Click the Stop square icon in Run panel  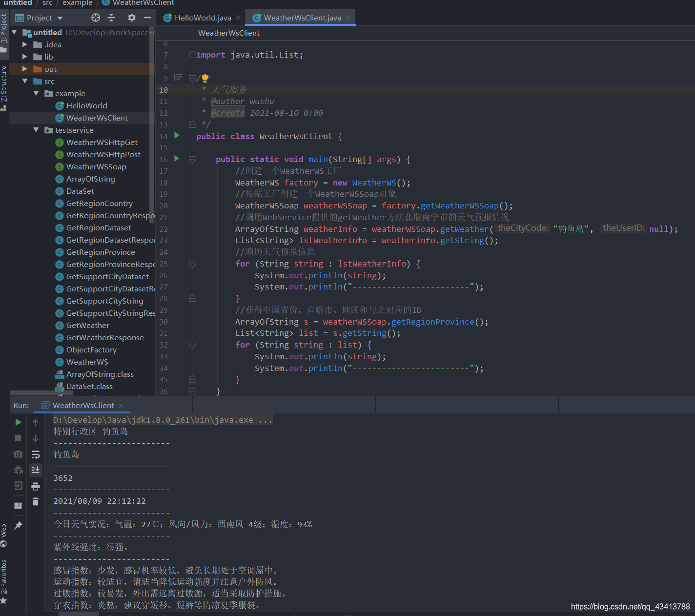point(18,438)
